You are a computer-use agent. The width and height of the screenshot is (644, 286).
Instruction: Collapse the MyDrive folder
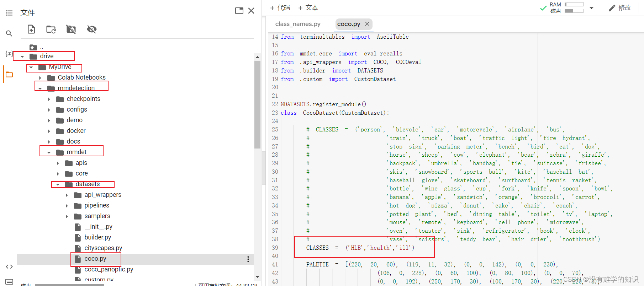click(x=31, y=67)
